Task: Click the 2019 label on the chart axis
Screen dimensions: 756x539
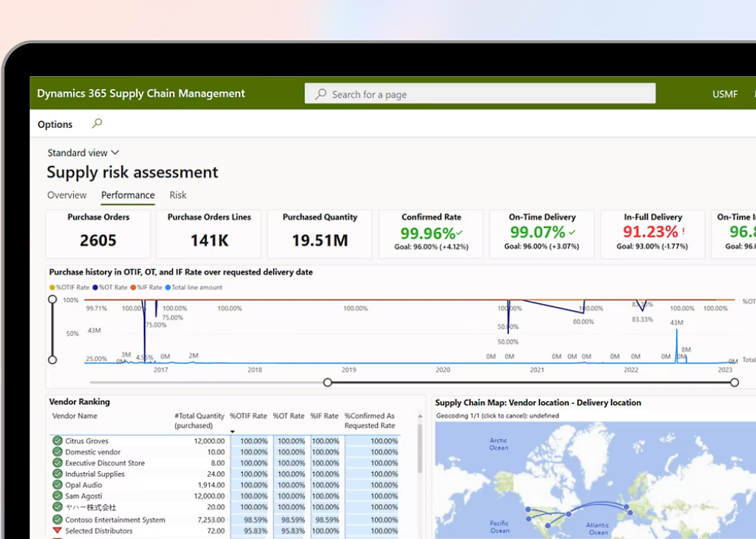Action: click(348, 369)
